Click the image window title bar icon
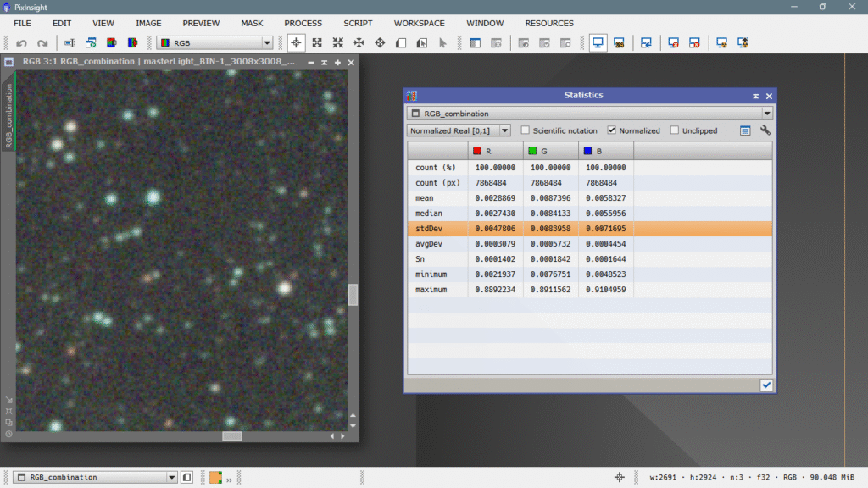868x488 pixels. (x=8, y=62)
